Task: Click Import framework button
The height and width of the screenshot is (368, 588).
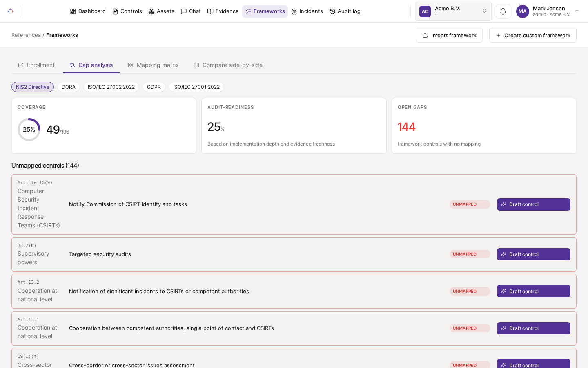Action: [449, 35]
